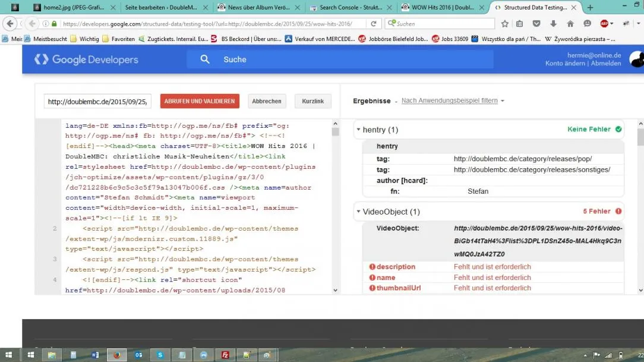Screen dimensions: 644x362
Task: Open the Nach Anwendungsbeispiel filtern dropdown
Action: tap(453, 100)
